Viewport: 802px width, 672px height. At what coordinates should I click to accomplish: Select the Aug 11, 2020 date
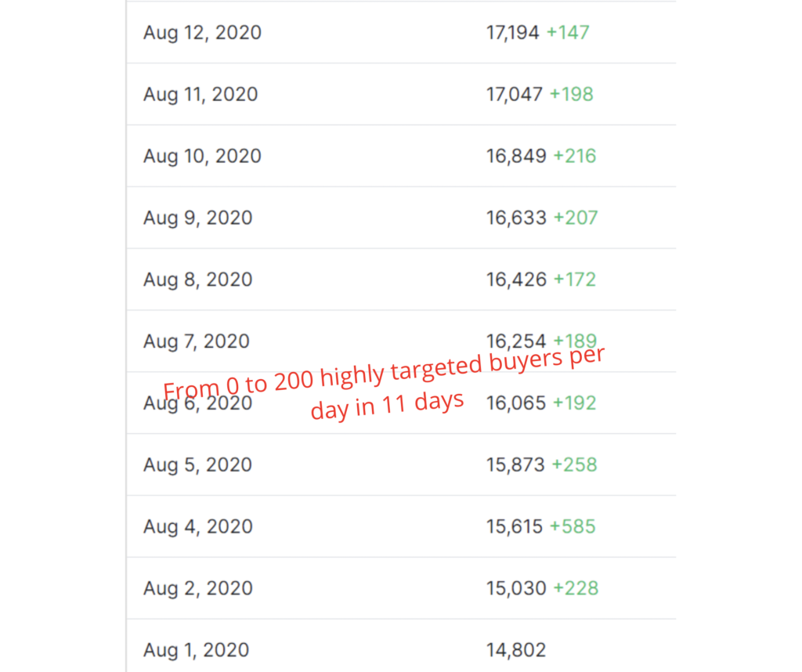(x=200, y=95)
